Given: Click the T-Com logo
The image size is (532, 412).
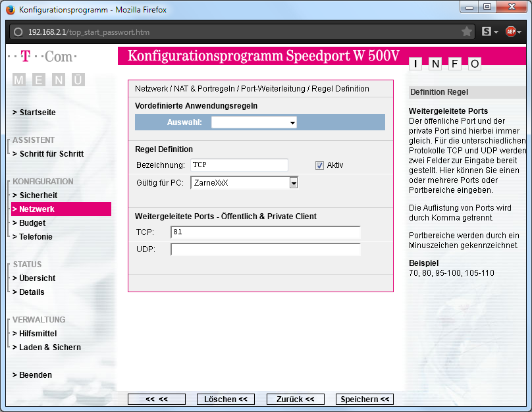Looking at the screenshot, I should [x=42, y=57].
